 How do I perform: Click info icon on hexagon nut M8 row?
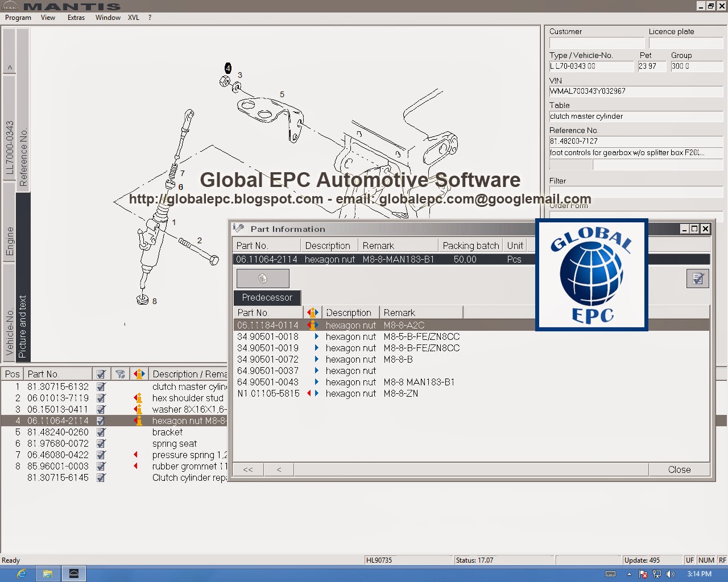138,421
